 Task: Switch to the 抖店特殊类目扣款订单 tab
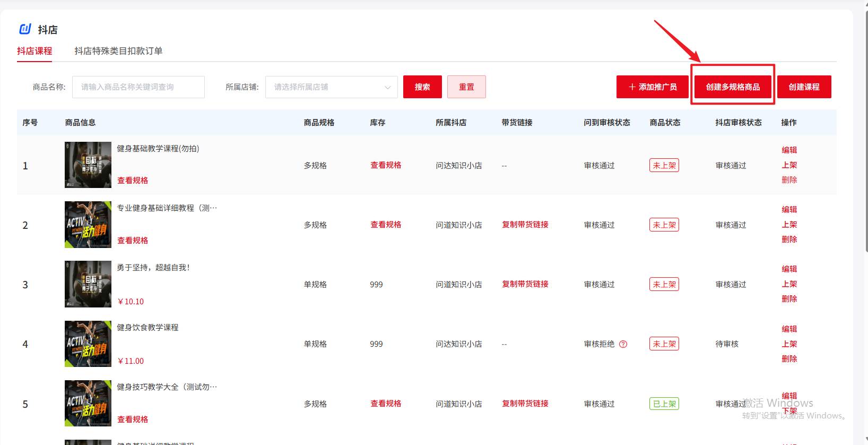[118, 51]
